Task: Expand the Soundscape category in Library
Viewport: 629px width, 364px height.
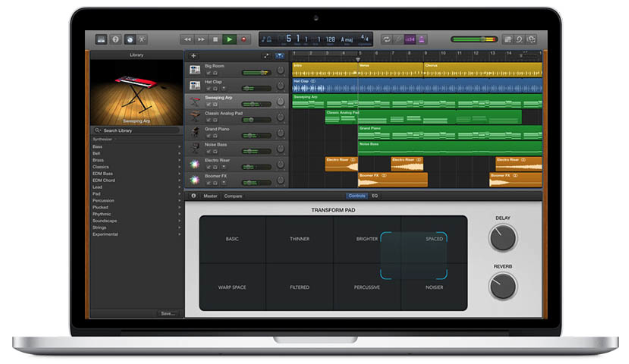Action: point(136,221)
